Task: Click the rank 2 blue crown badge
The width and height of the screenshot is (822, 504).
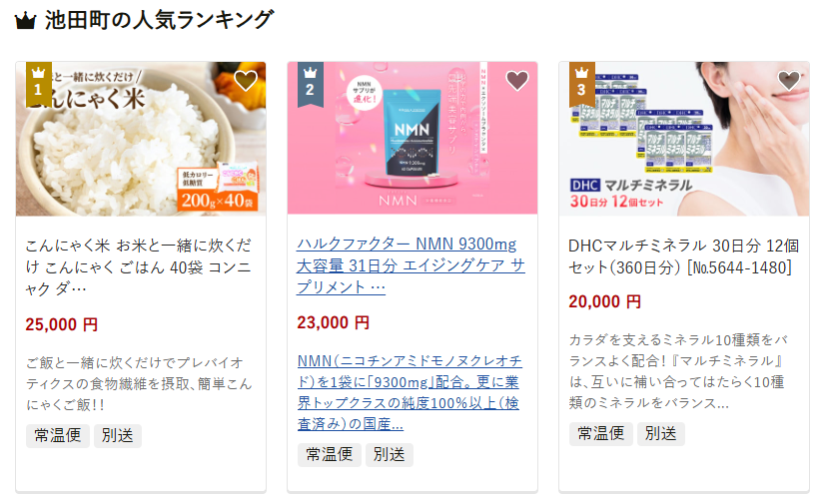Action: pyautogui.click(x=310, y=85)
